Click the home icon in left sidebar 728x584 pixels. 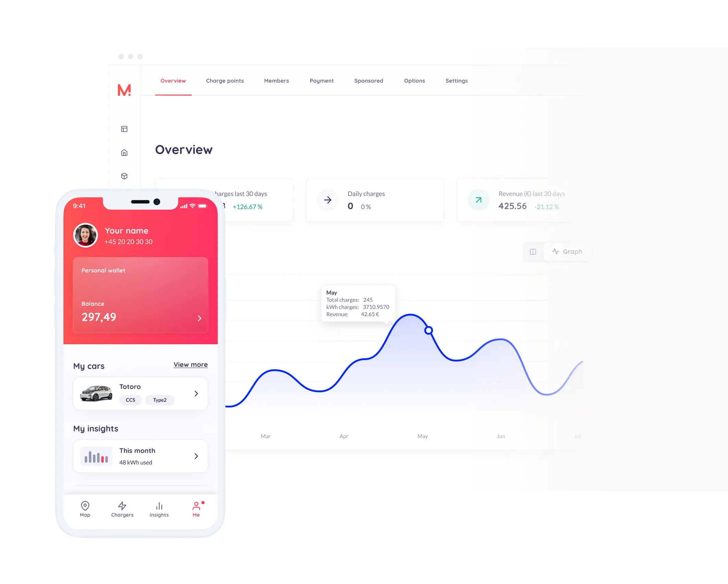point(124,152)
